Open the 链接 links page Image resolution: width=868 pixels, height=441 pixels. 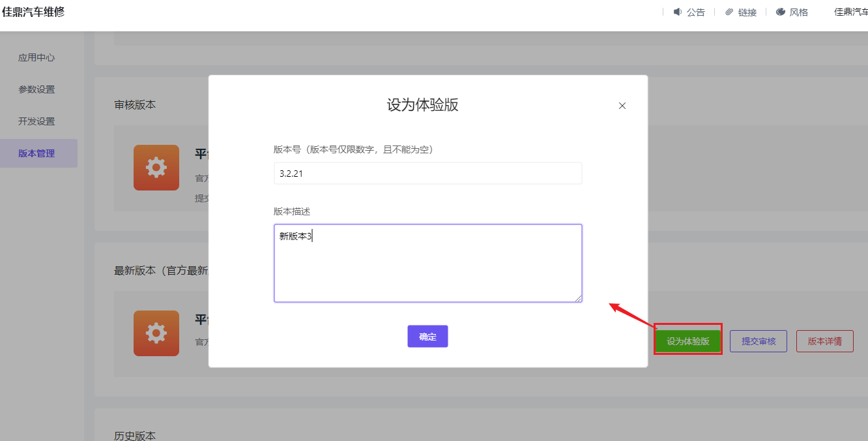point(747,12)
